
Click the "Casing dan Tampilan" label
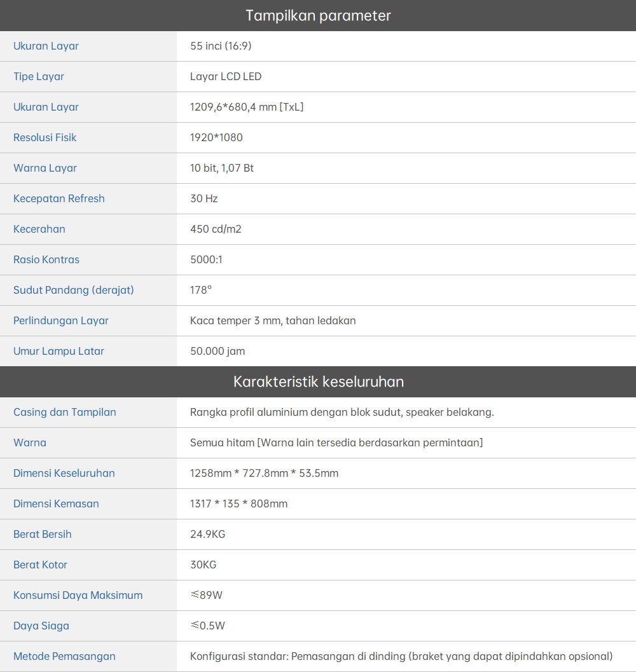coord(65,412)
